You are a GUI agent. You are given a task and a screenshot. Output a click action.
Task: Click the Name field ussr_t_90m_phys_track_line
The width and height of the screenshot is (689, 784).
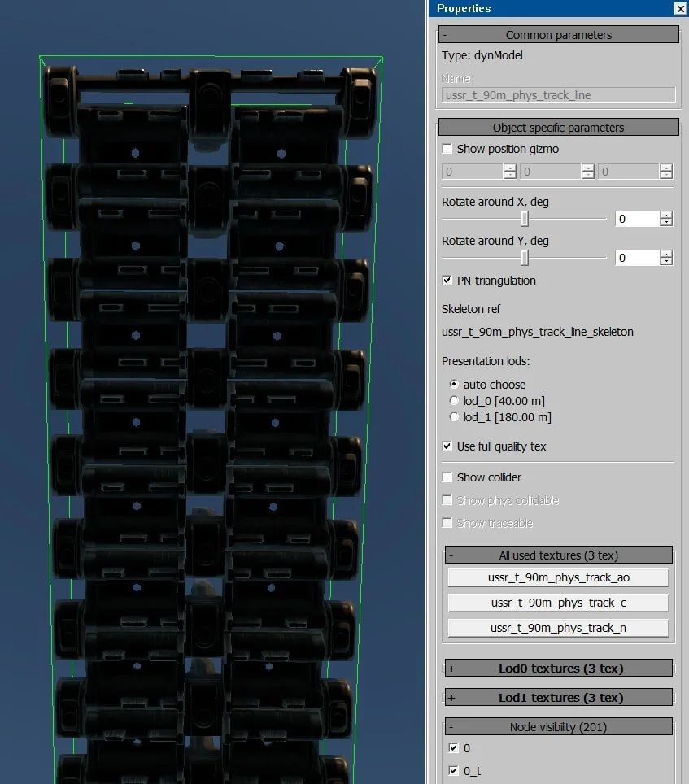point(558,95)
